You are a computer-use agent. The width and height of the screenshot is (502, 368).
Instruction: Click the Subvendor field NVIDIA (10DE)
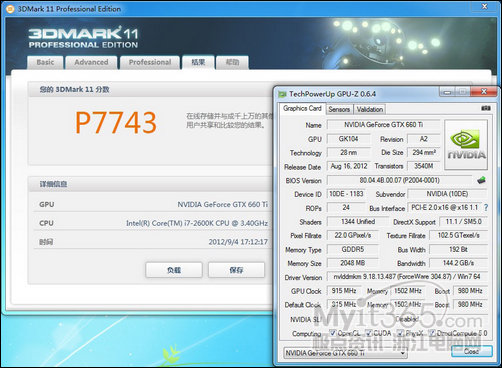(447, 194)
